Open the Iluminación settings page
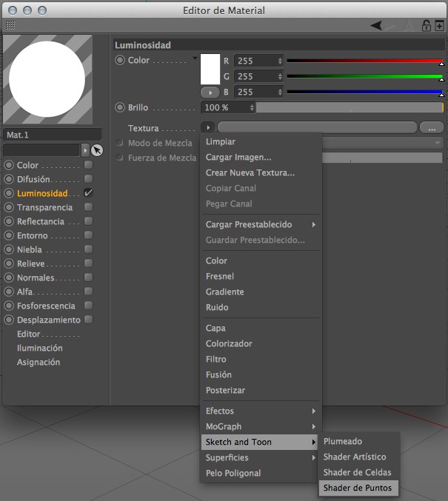Screen dimensions: 448x501 [40, 348]
